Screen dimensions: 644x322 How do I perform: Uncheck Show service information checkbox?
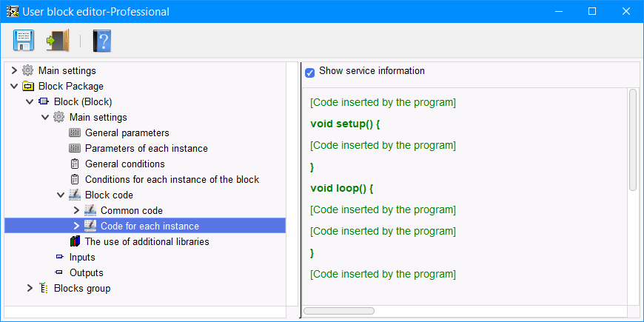coord(310,72)
